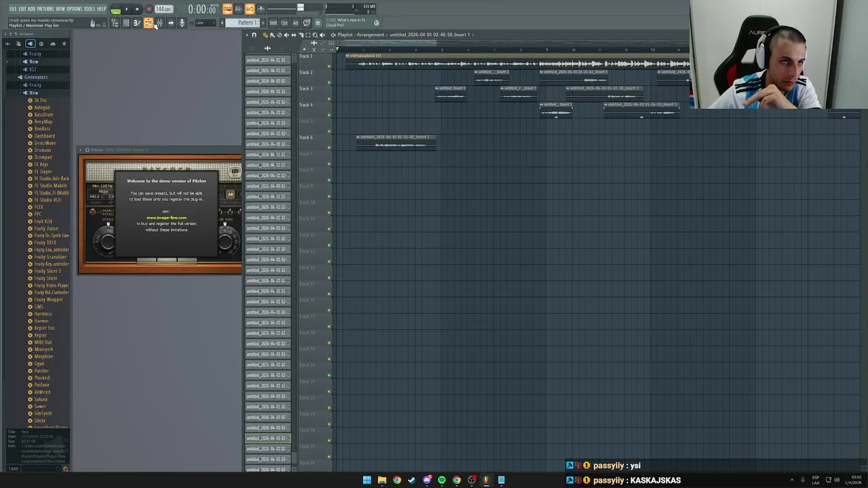Open the Channel rack toolbar icon
The width and height of the screenshot is (868, 488).
pos(126,23)
